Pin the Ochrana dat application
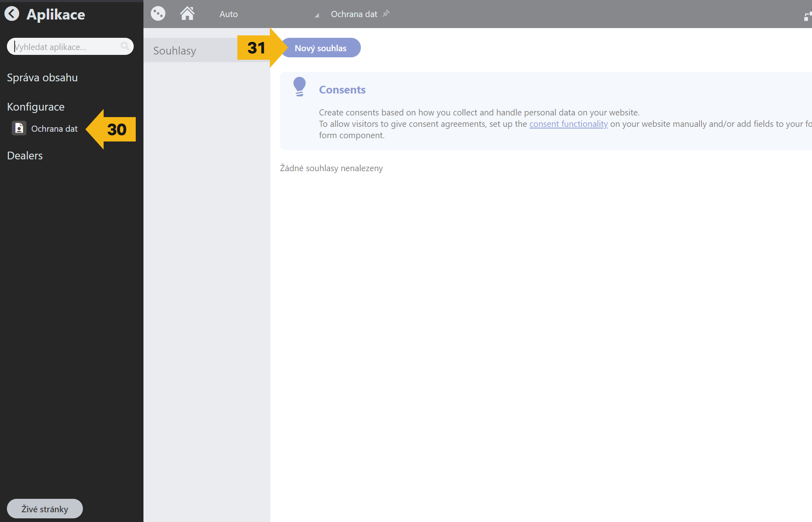Viewport: 812px width, 522px height. point(386,13)
